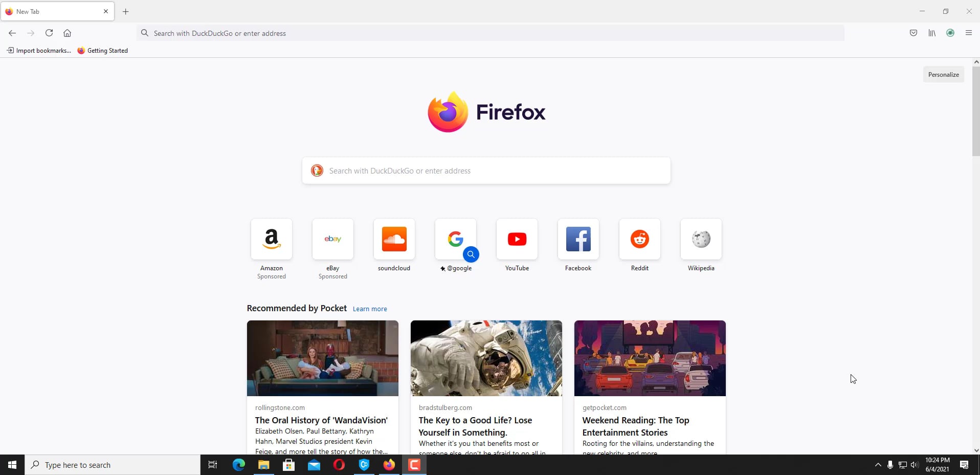The image size is (980, 475).
Task: Open Import bookmarks bookmark item
Action: click(x=39, y=51)
